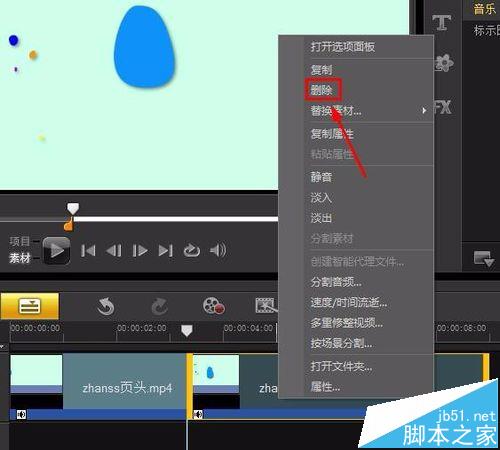Undo the last action
The width and height of the screenshot is (500, 450).
point(106,306)
